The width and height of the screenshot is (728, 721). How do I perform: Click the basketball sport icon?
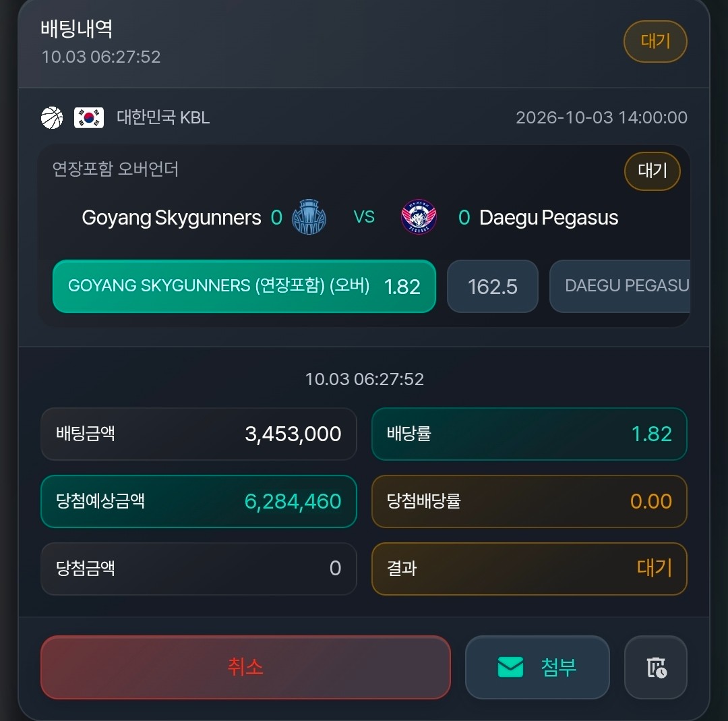(x=52, y=117)
